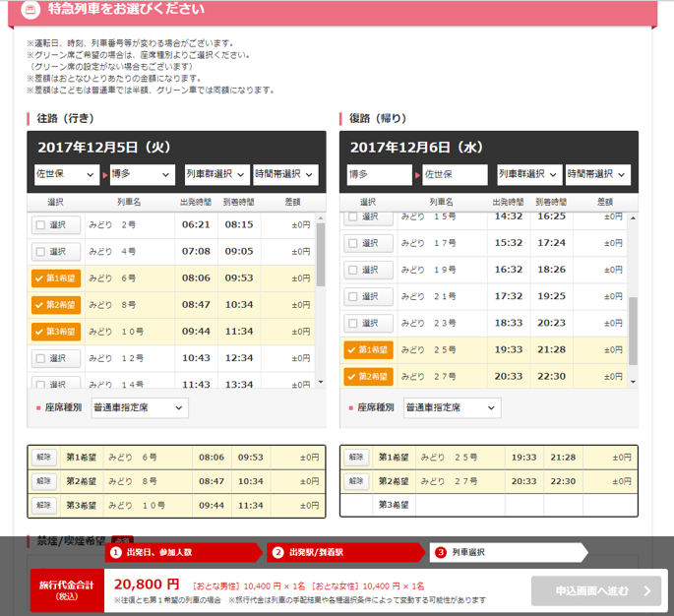Uncheck 第1希望 for みどり 6号
The width and height of the screenshot is (674, 616).
click(x=56, y=278)
